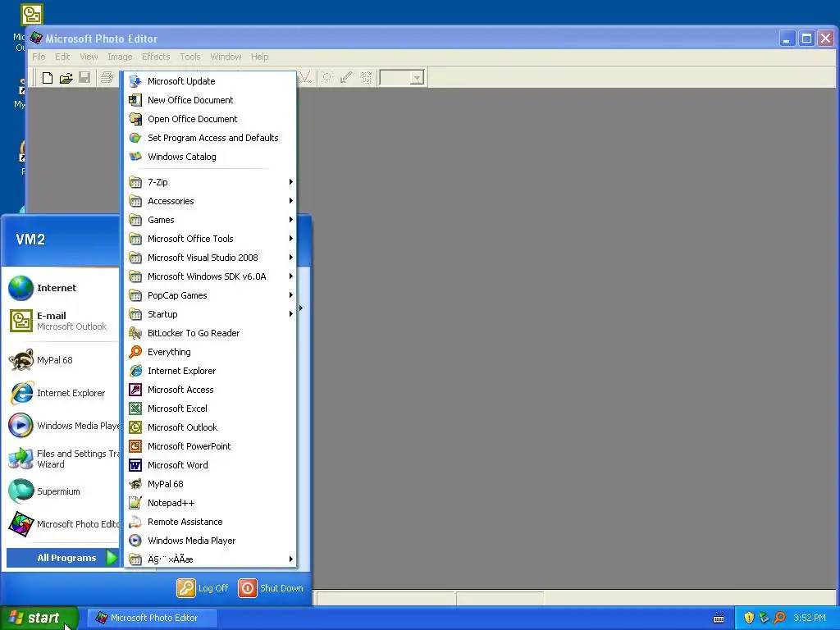Click the Shut Down button
This screenshot has width=840, height=630.
tap(271, 588)
